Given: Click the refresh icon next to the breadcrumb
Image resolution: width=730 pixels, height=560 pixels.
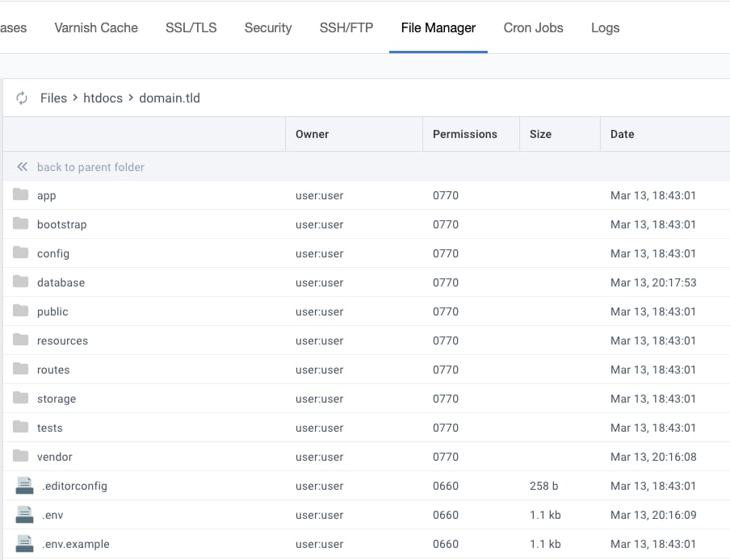Looking at the screenshot, I should click(x=22, y=98).
